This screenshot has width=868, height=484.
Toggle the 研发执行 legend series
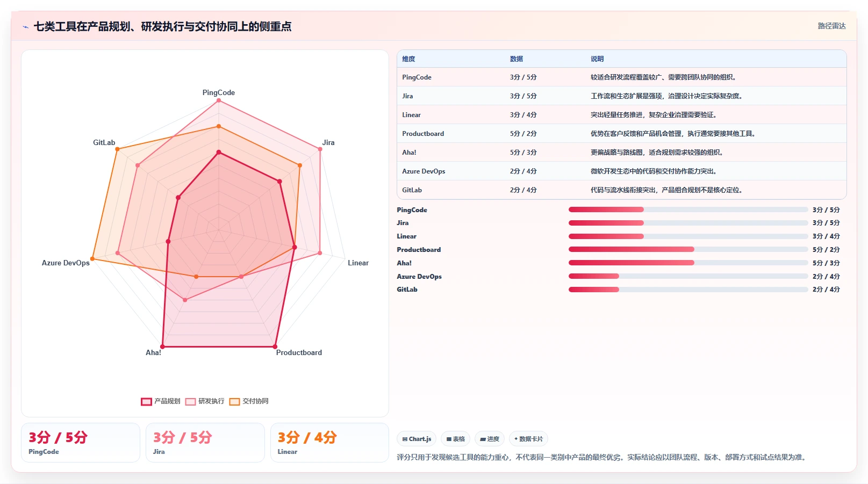205,401
